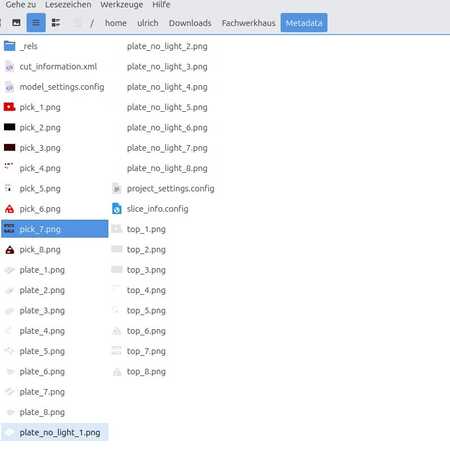Screen dimensions: 450x450
Task: Click top_7.png thumbnail icon
Action: tap(117, 351)
